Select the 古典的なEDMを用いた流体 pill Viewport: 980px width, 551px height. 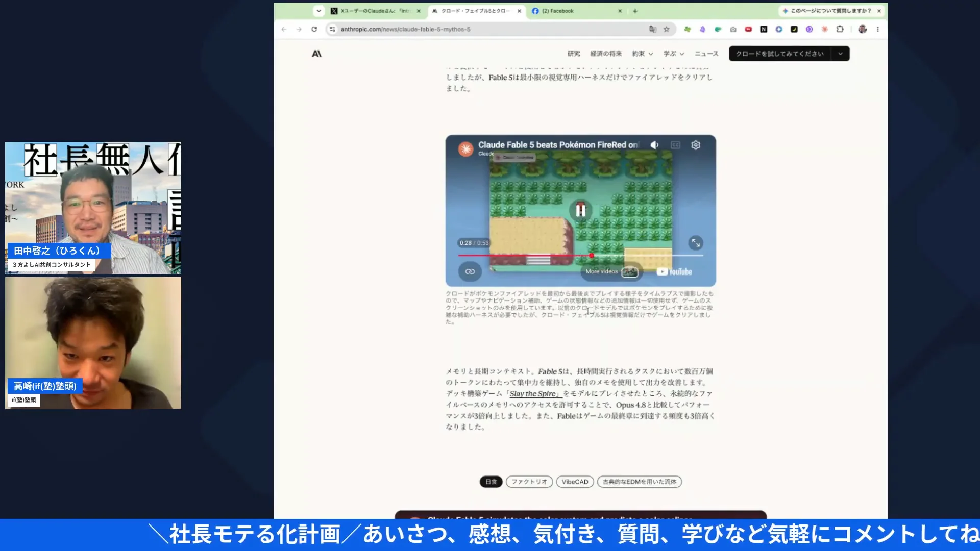coord(640,482)
